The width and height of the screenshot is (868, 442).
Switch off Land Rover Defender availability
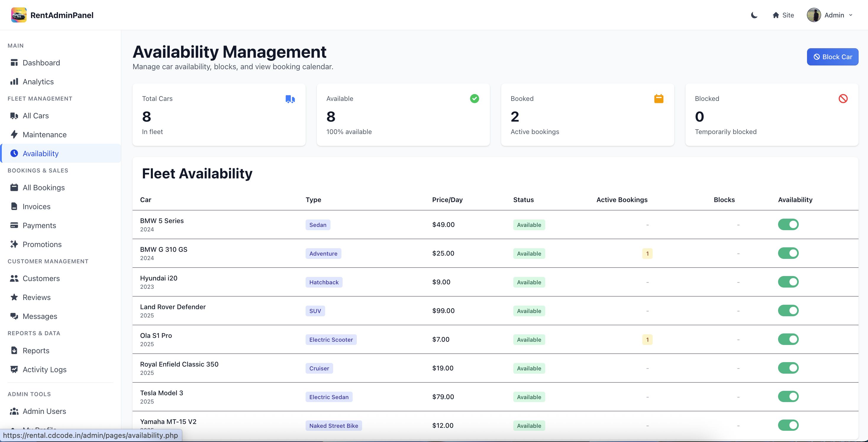[x=788, y=311]
